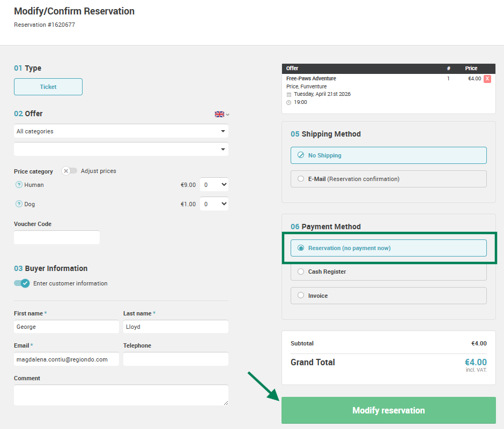
Task: Toggle the Adjust prices switch
Action: click(69, 171)
